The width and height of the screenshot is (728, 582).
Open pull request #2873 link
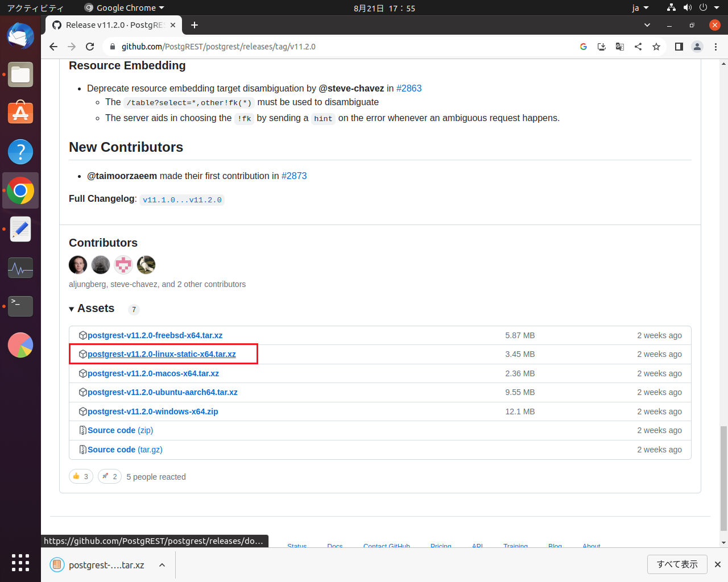click(294, 176)
